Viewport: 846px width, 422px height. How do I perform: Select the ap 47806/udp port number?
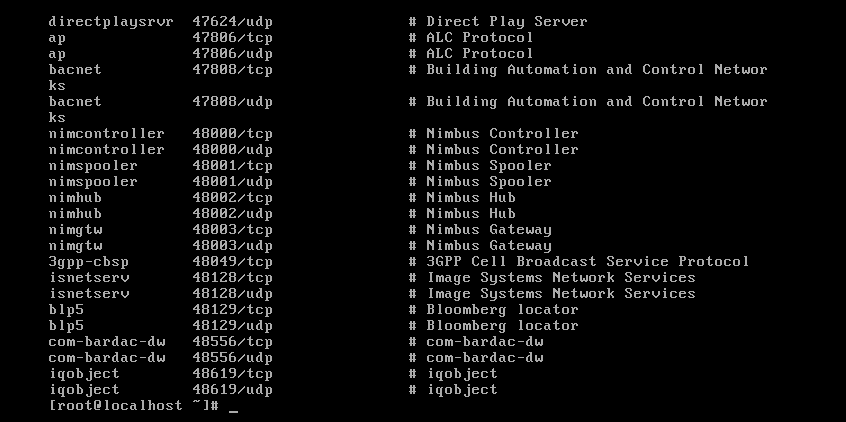(x=233, y=54)
